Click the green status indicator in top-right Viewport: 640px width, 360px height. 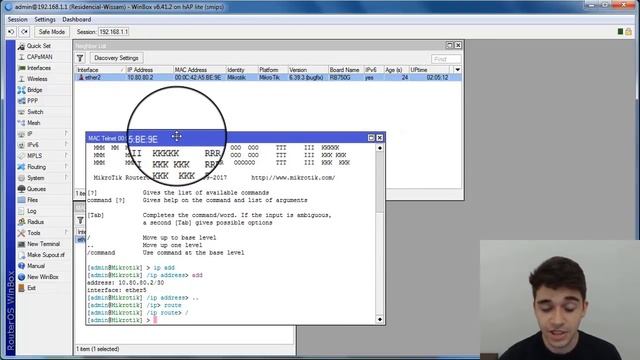(x=620, y=31)
